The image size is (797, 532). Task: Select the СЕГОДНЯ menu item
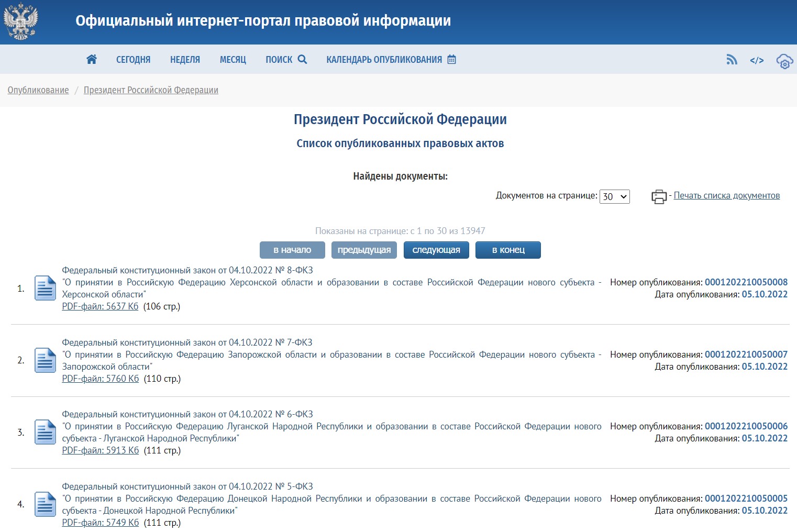[x=133, y=60]
